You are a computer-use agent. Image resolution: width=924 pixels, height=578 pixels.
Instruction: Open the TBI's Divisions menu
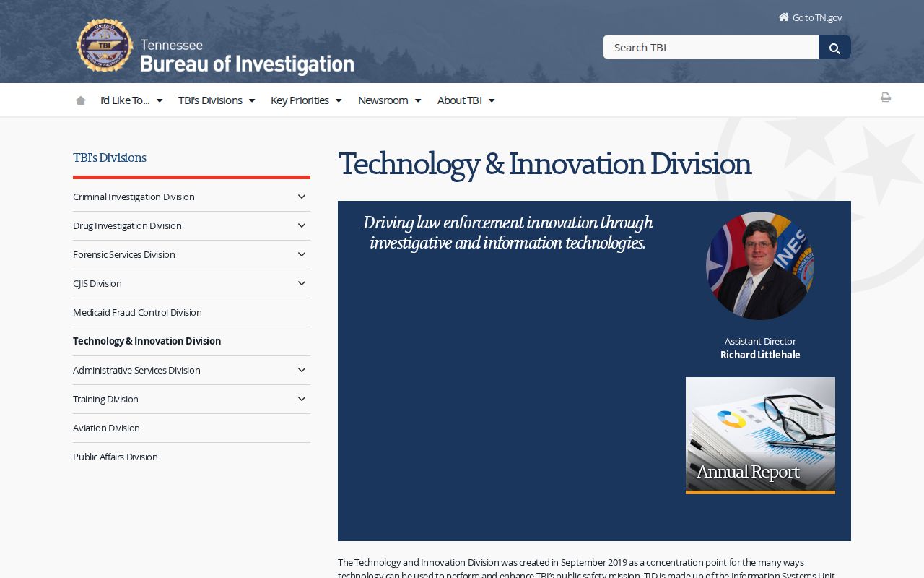[217, 100]
